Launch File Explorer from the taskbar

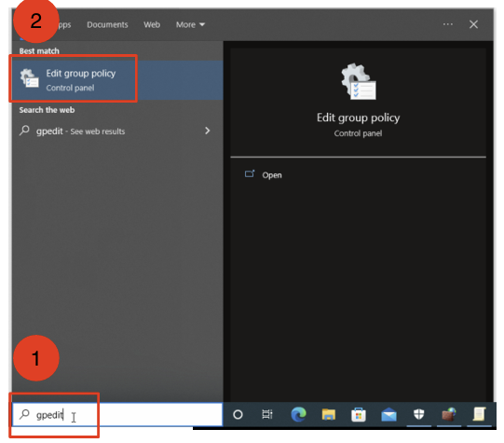[x=328, y=414]
